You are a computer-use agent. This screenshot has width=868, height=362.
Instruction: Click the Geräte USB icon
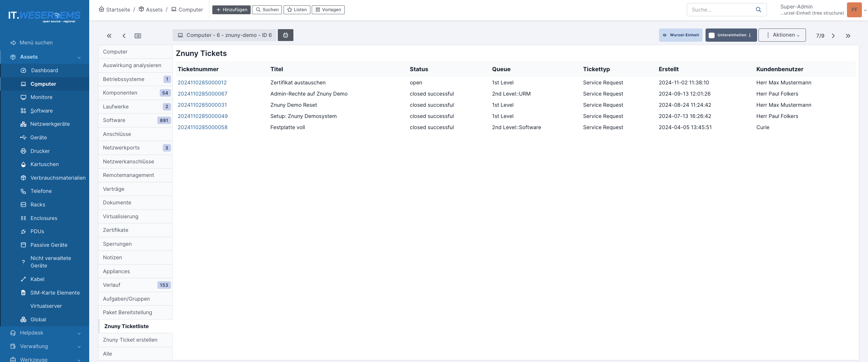coord(23,138)
